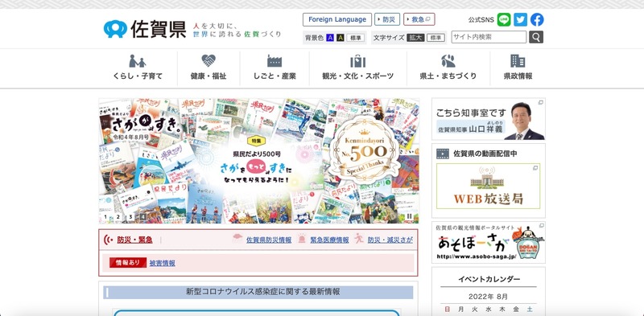Enlarge text size with 拡大 button
This screenshot has height=316, width=644.
click(x=415, y=38)
